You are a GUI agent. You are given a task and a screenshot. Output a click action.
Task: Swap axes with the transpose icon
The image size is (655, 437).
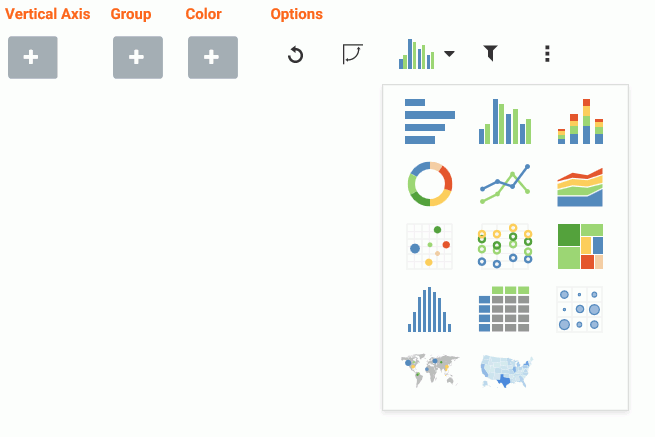352,54
